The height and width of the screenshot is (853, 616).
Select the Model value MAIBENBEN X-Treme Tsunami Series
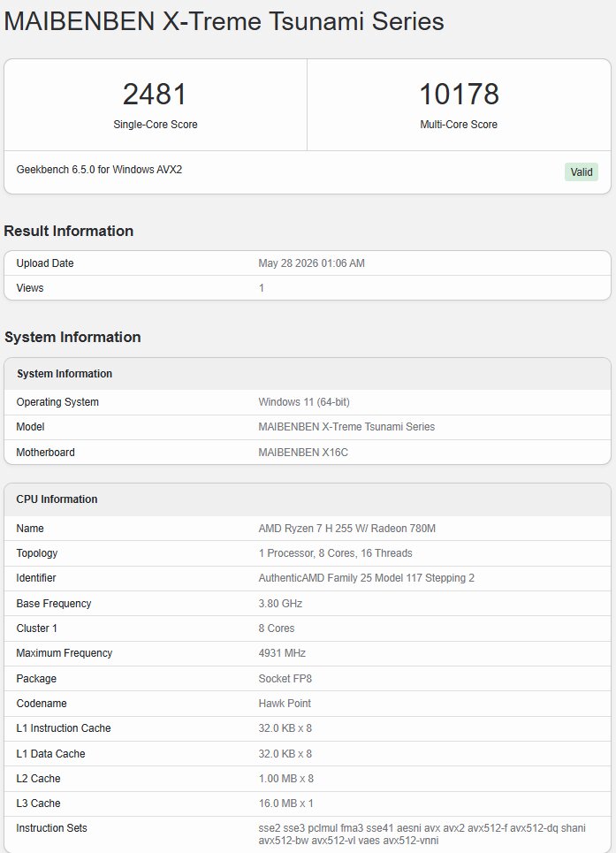pyautogui.click(x=346, y=426)
